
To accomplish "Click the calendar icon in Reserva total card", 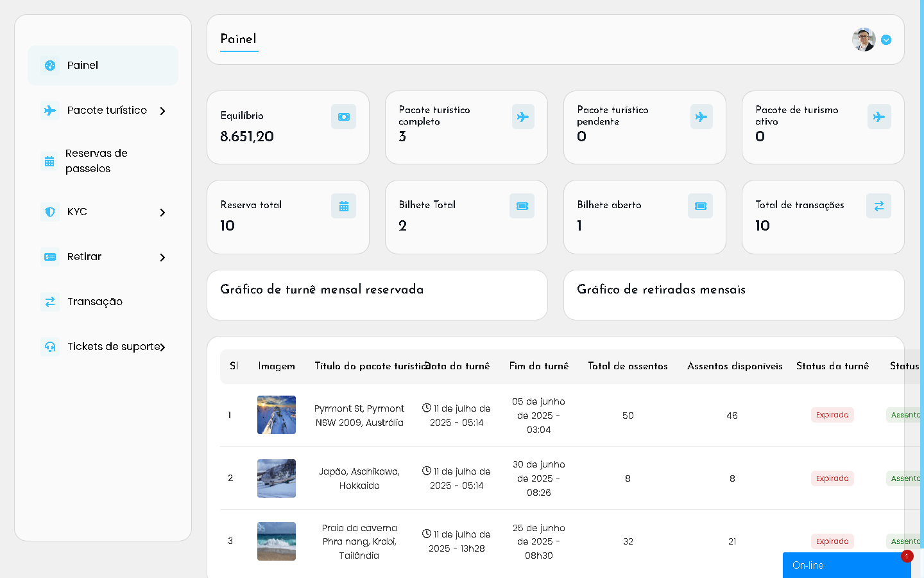I will [x=343, y=206].
